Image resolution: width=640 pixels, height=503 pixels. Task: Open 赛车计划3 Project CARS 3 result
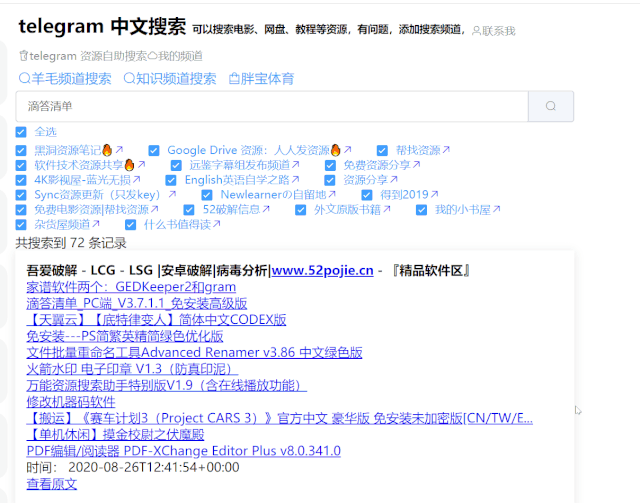(x=280, y=418)
